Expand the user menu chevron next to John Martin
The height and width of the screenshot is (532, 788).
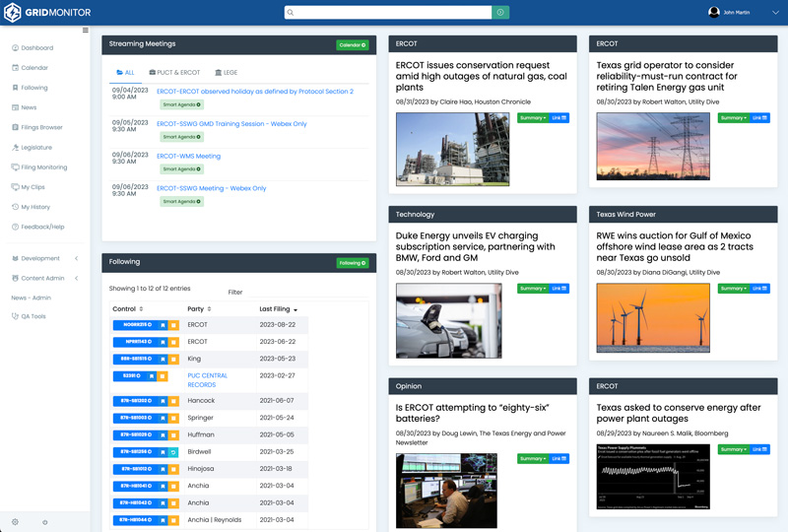pyautogui.click(x=775, y=13)
